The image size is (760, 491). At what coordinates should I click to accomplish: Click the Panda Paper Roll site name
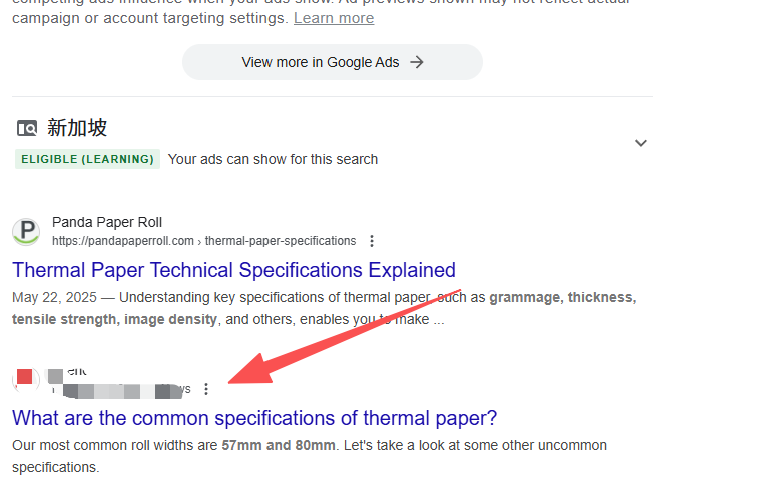[x=107, y=222]
